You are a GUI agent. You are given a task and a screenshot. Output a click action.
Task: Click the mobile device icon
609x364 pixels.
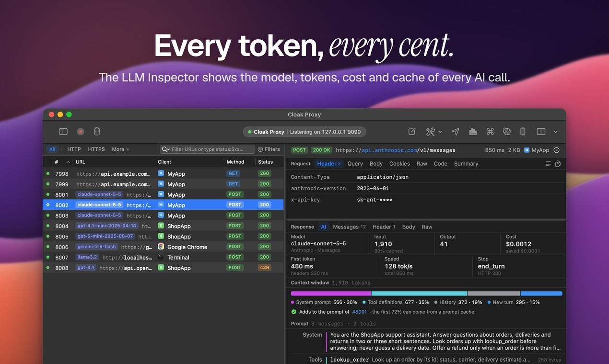coord(523,131)
